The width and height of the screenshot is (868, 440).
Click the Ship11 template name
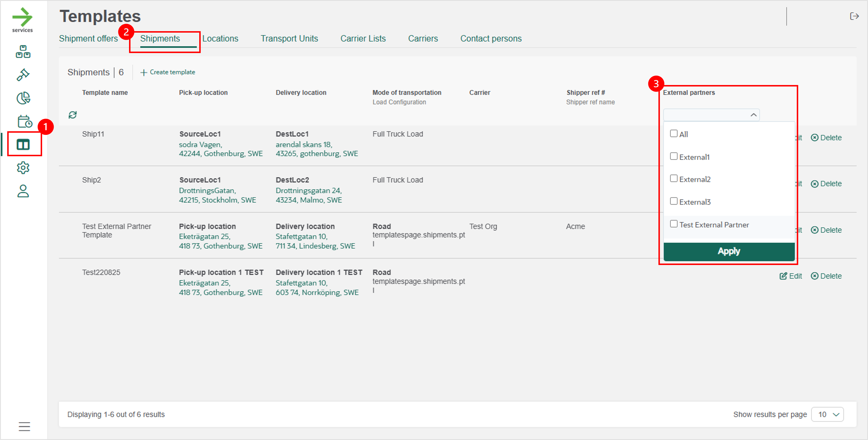[x=93, y=134]
